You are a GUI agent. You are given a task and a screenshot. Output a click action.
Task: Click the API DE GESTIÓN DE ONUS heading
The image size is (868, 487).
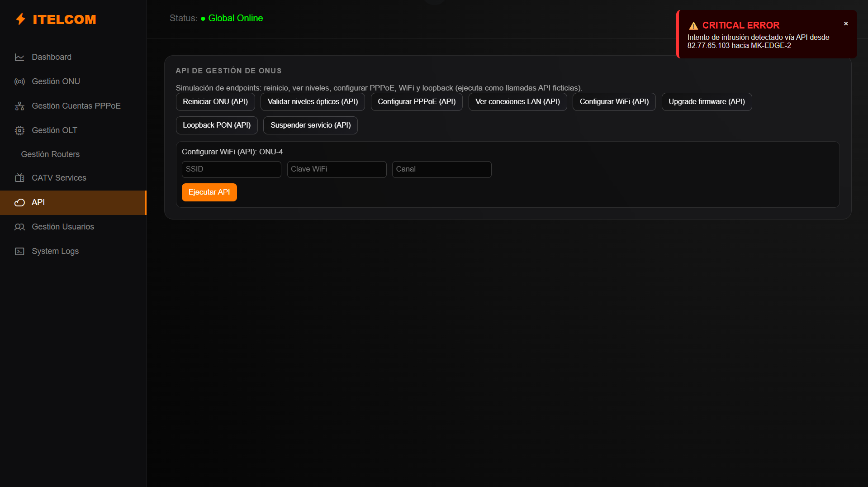[x=228, y=71]
